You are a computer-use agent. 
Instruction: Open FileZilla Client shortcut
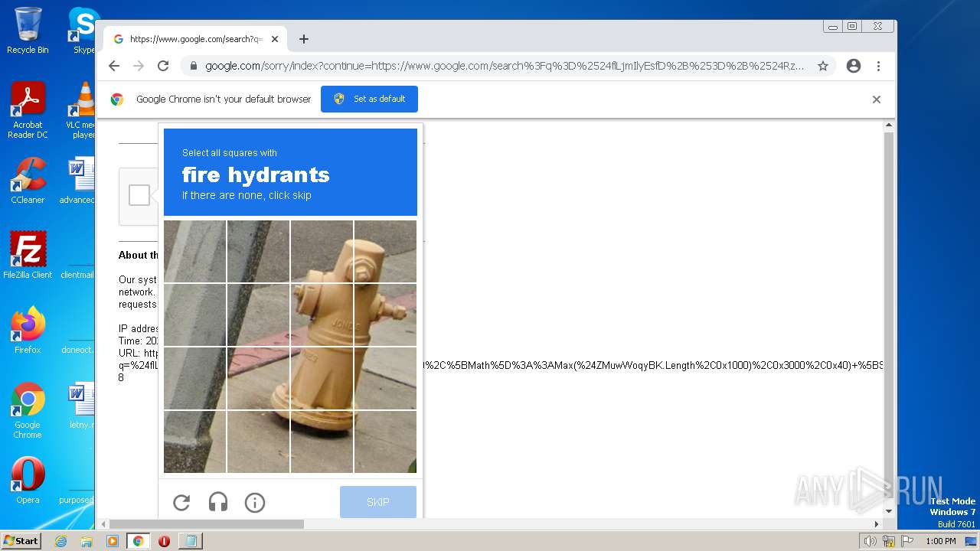[x=28, y=255]
